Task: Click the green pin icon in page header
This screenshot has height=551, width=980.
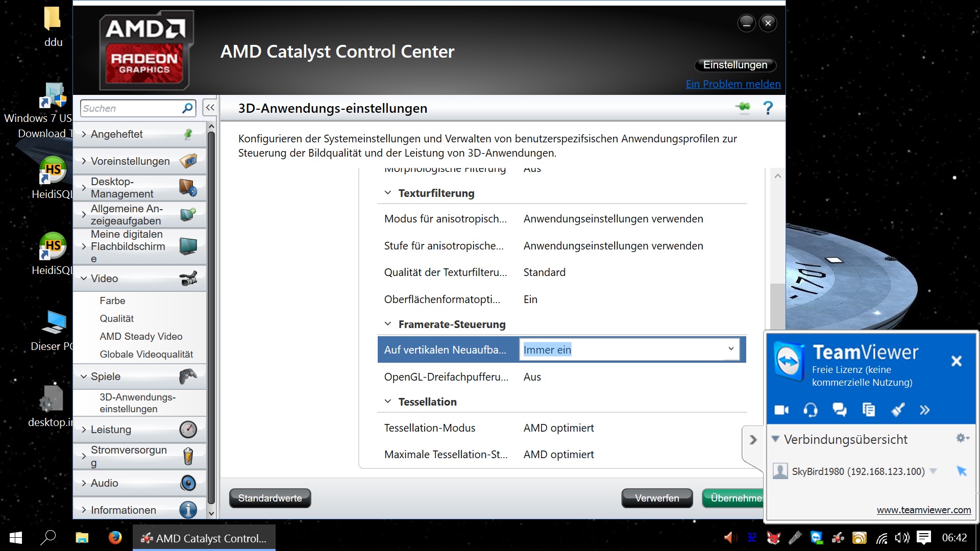Action: pos(743,107)
